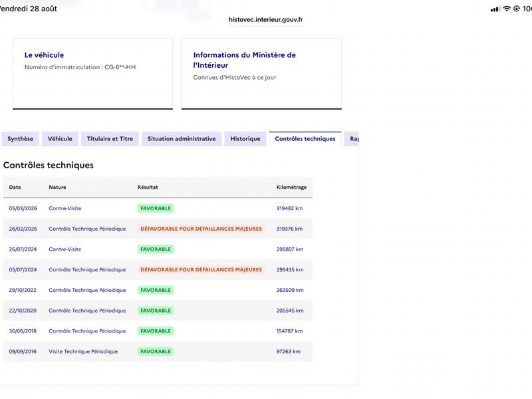
Task: Select the mileage 319482 km
Action: click(289, 208)
